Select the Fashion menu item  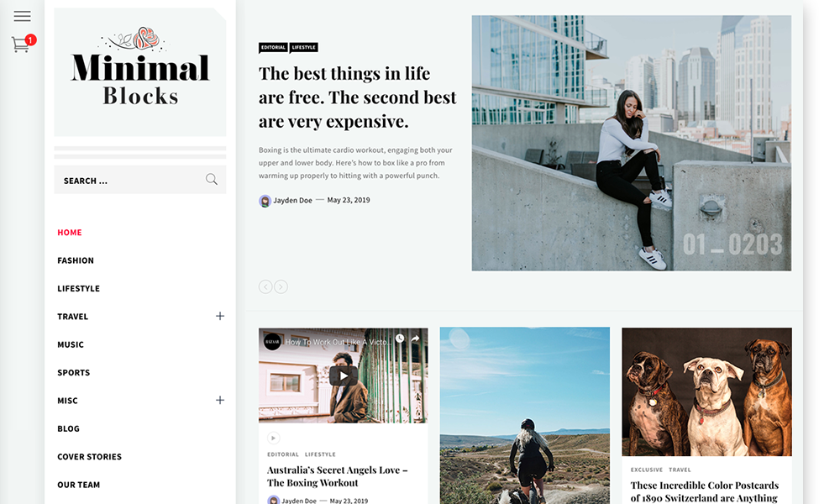click(x=76, y=260)
